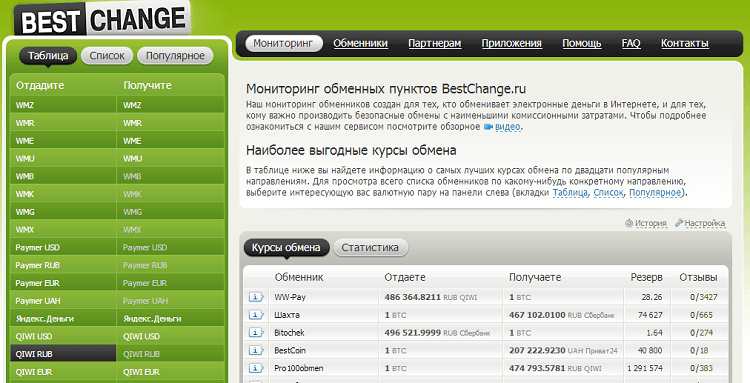Open Шахта reviews count 0/665
The width and height of the screenshot is (750, 383).
click(701, 315)
